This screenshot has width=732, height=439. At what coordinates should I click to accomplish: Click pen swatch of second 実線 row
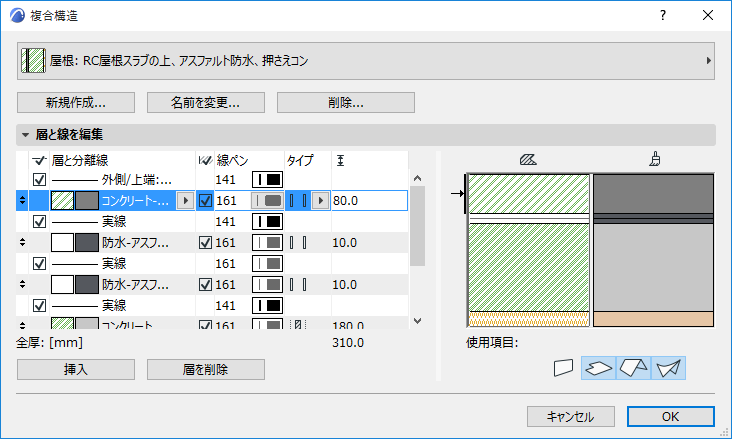[x=267, y=264]
